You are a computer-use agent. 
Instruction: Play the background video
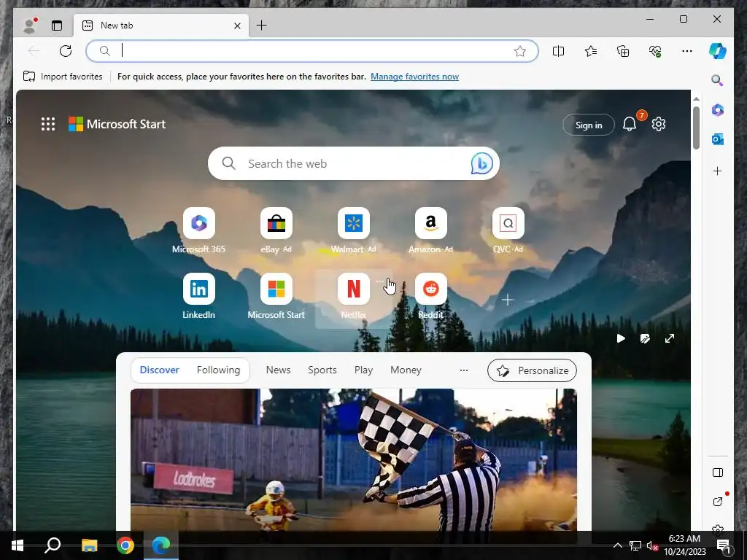tap(621, 338)
